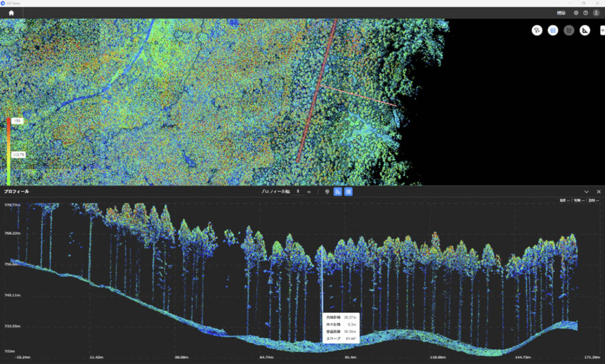This screenshot has height=364, width=605.
Task: Click the 150 legend value label
Action: tap(18, 121)
